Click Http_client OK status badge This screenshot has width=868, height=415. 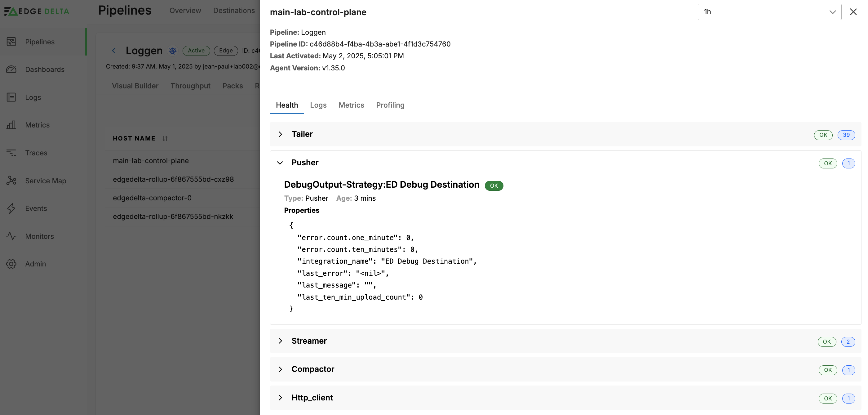[828, 399]
